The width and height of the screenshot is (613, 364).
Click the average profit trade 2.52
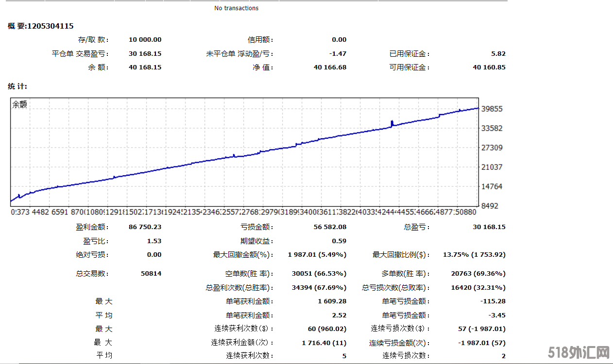339,315
